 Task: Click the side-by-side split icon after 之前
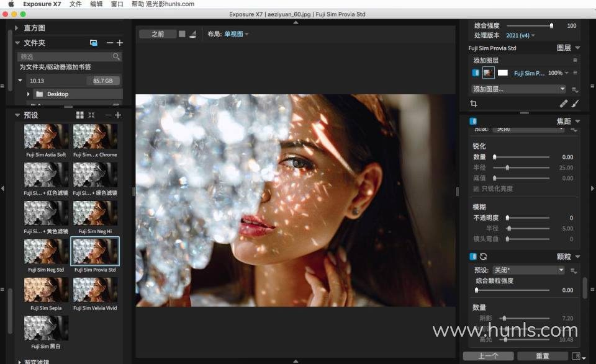pyautogui.click(x=182, y=34)
